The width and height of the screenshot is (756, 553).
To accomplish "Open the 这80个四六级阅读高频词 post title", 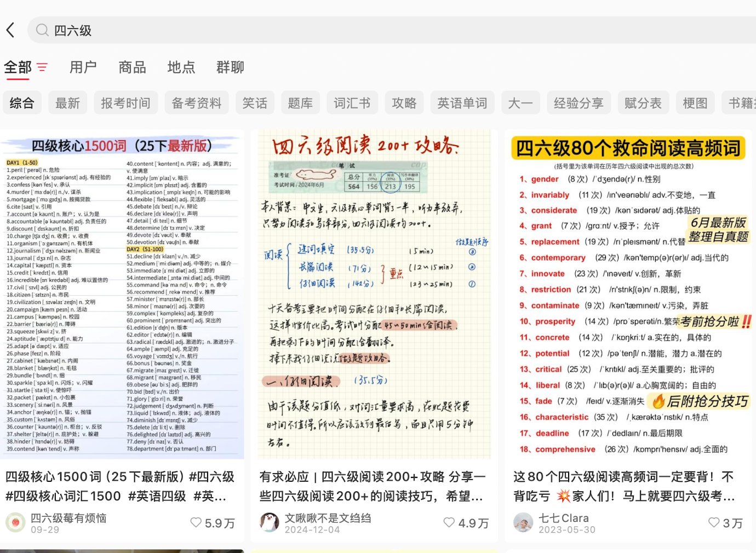I will point(625,486).
